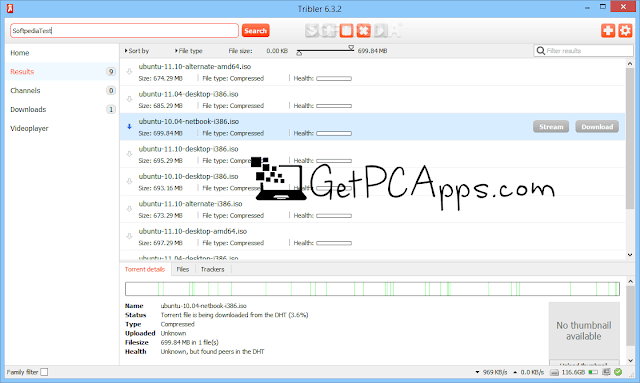Click blue arrow beside ubuntu-10.04-netbook-i386.iso
Screen dimensions: 640x383
pos(129,127)
